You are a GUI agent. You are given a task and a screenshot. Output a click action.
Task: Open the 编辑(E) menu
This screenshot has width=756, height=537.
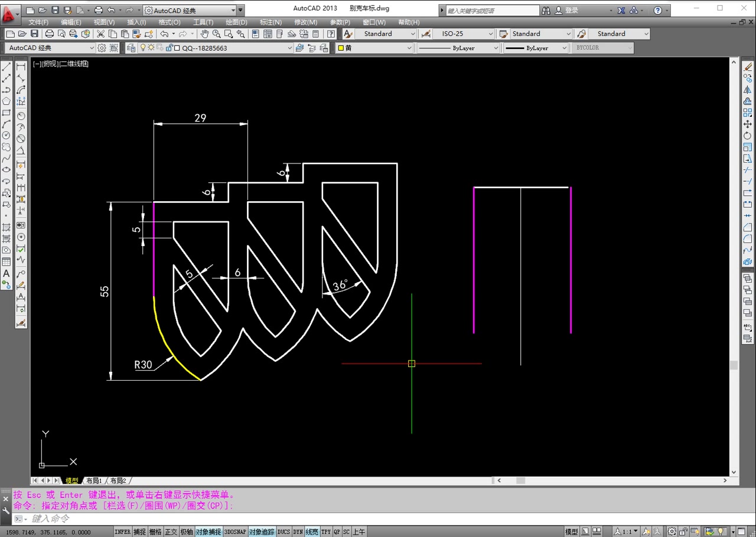click(71, 22)
